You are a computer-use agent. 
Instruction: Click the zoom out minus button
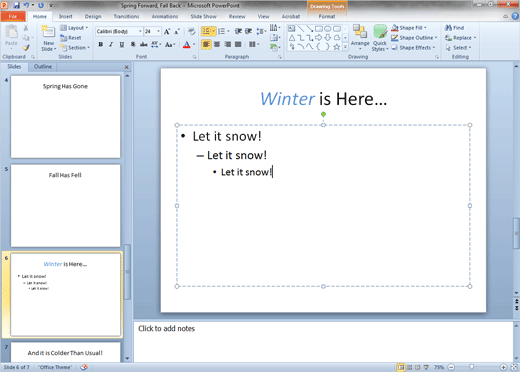451,367
